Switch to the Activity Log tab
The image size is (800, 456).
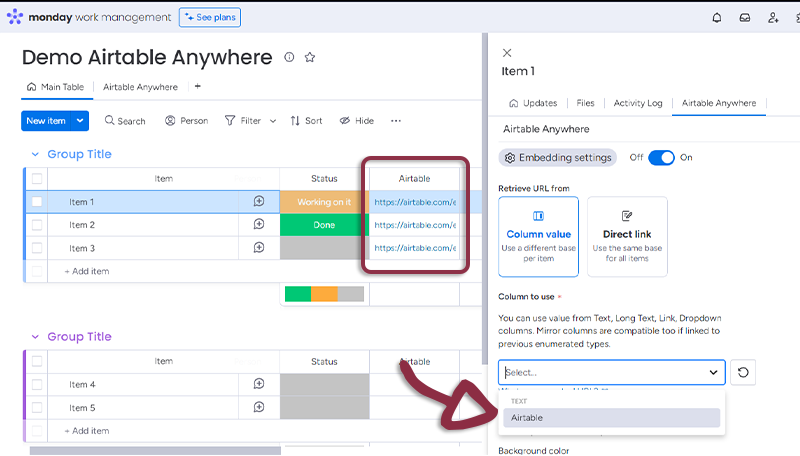click(x=638, y=103)
